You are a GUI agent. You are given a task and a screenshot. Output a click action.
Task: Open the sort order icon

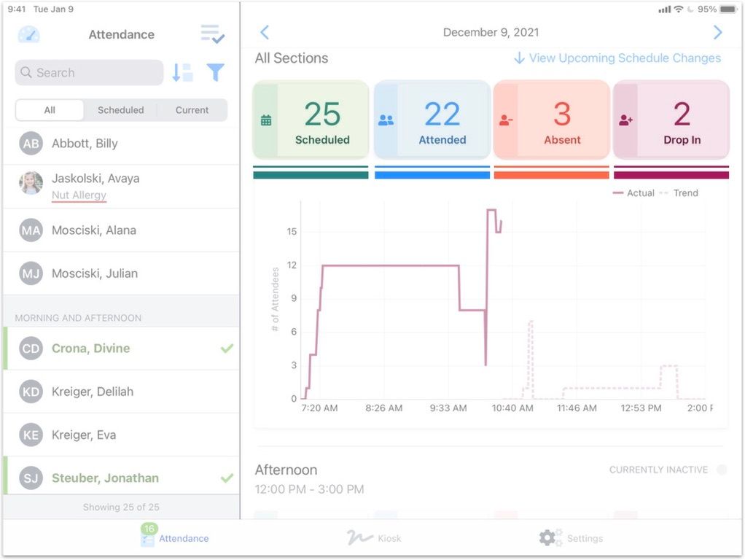click(x=182, y=72)
